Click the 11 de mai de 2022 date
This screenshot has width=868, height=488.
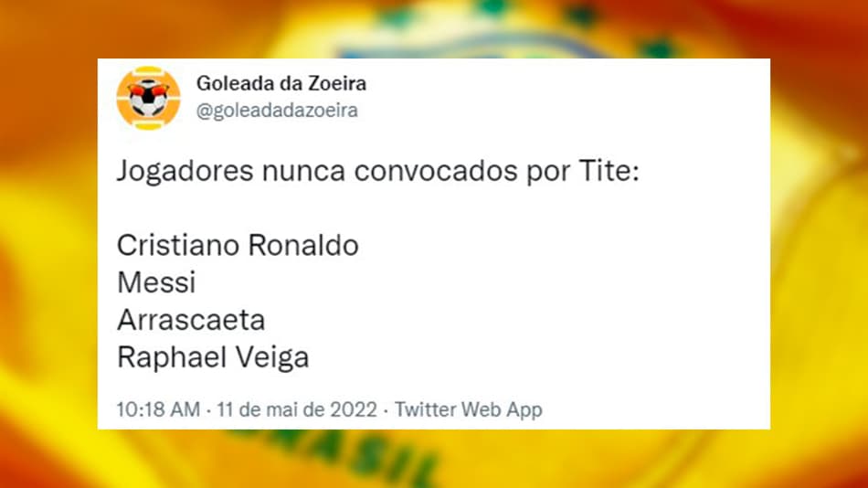tap(297, 410)
